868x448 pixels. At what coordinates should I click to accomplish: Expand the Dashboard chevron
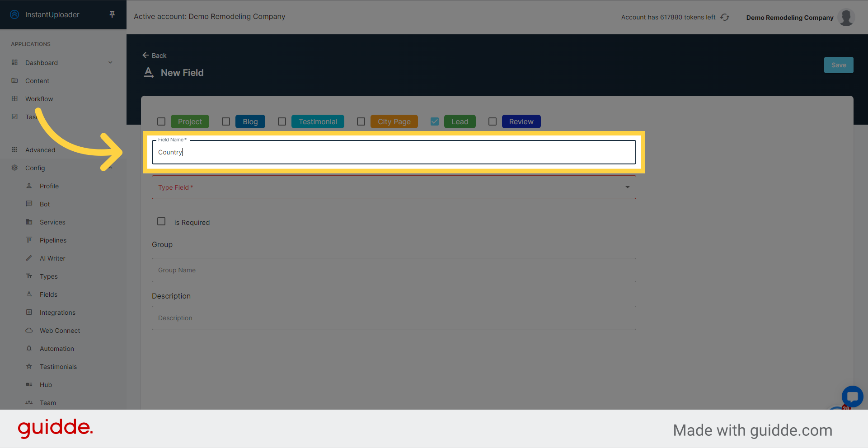110,62
